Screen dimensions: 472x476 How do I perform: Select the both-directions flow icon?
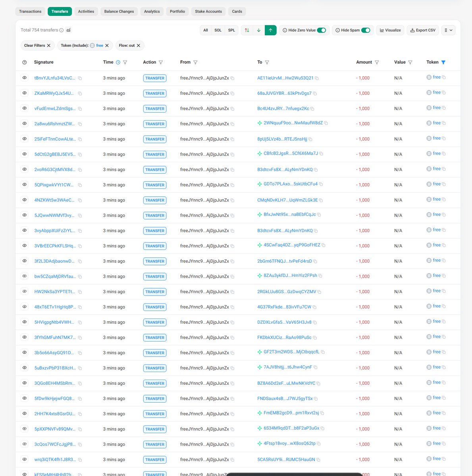(247, 30)
